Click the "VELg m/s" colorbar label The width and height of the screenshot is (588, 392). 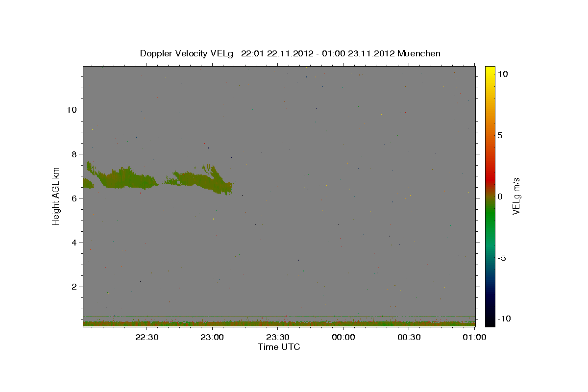[x=516, y=196]
